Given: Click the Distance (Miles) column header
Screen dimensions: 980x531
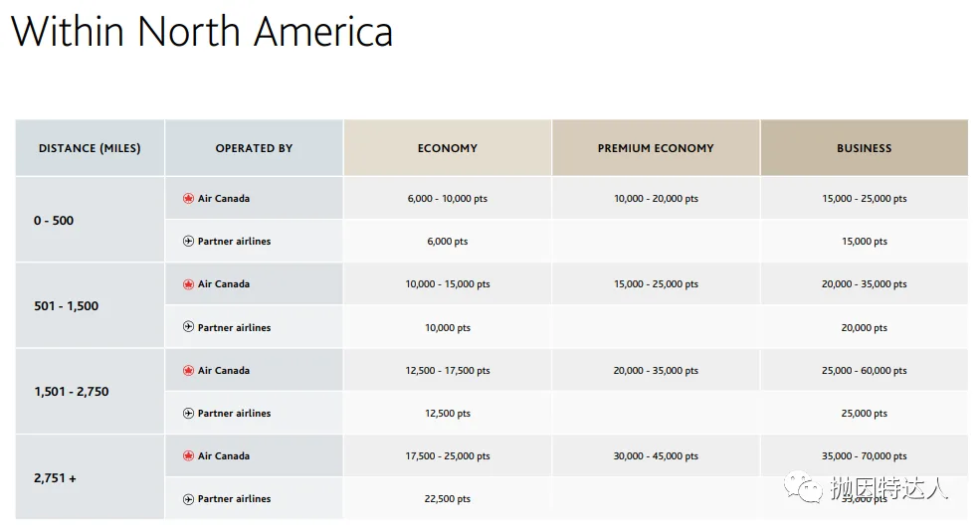Looking at the screenshot, I should 90,148.
